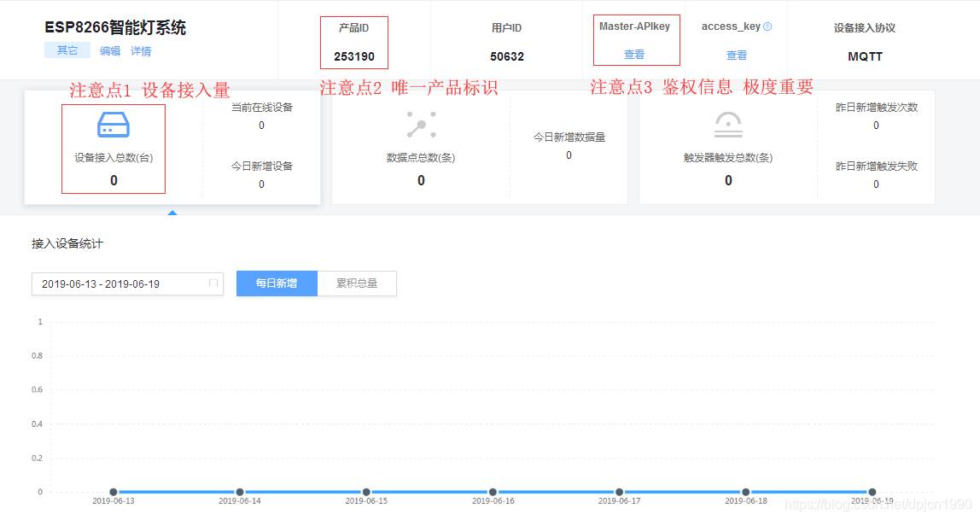Click the user ID value 50632
The width and height of the screenshot is (980, 520).
point(507,56)
